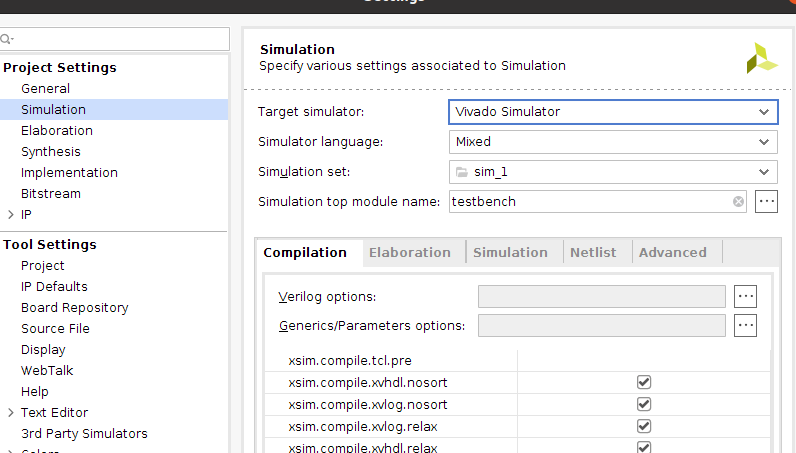Switch to the Netlist tab
Image resolution: width=796 pixels, height=453 pixels.
tap(593, 252)
